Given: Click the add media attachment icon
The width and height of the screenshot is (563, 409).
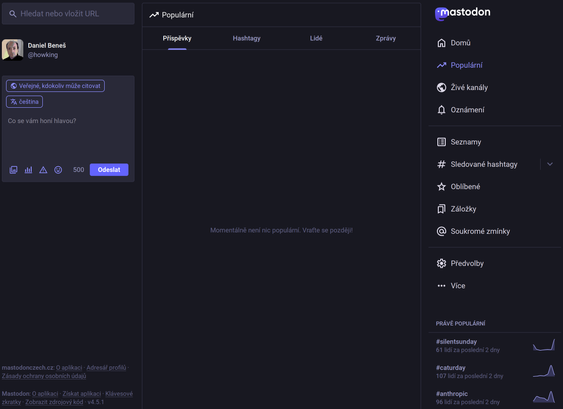Looking at the screenshot, I should [13, 170].
